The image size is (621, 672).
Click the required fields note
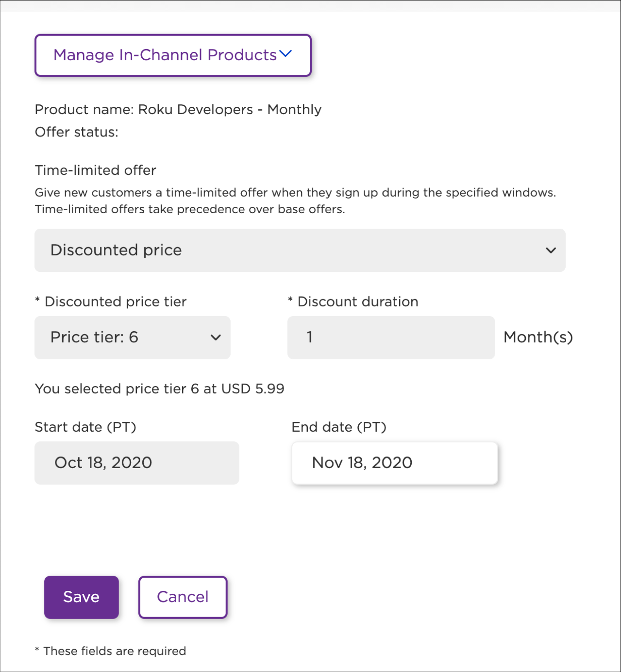point(110,651)
